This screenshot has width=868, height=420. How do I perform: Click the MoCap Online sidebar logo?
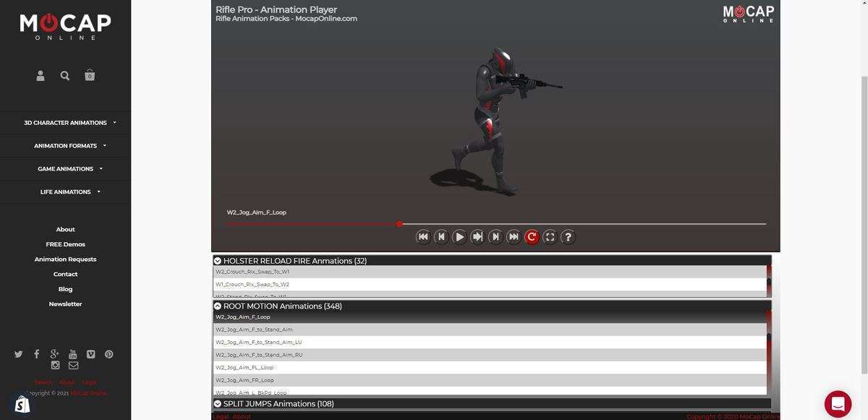tap(65, 27)
